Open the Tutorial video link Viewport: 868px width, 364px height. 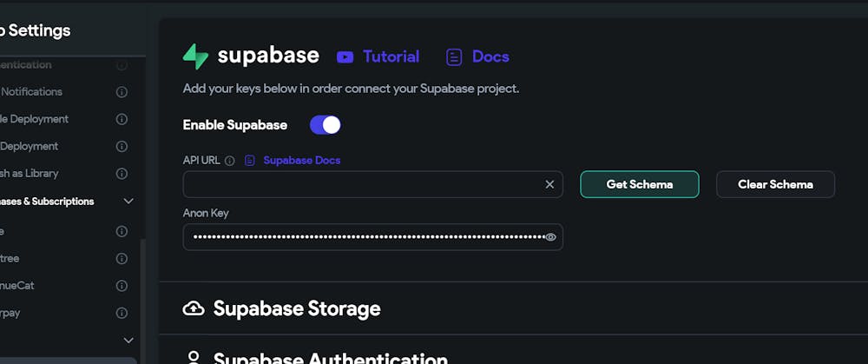(378, 56)
